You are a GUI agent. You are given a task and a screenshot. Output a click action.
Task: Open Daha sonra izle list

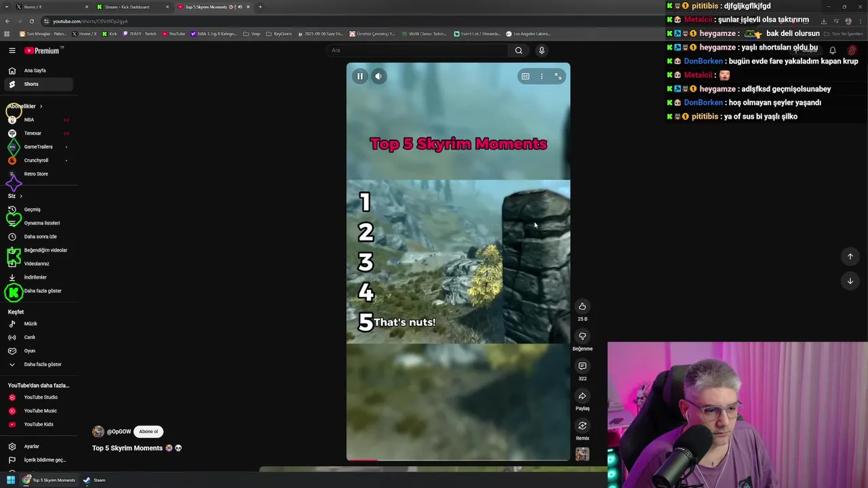(x=39, y=237)
